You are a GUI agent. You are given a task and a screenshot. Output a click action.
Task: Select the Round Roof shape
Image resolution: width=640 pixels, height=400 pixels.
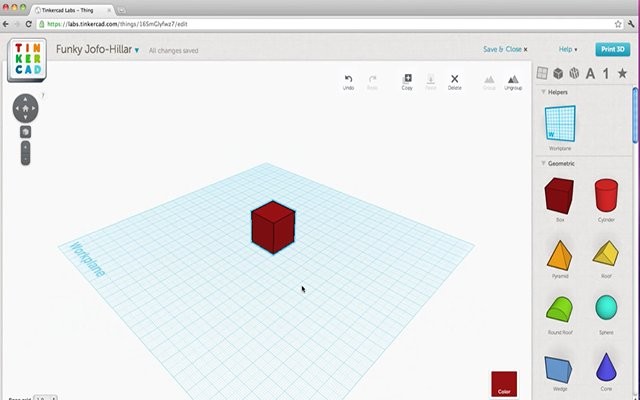coord(559,308)
